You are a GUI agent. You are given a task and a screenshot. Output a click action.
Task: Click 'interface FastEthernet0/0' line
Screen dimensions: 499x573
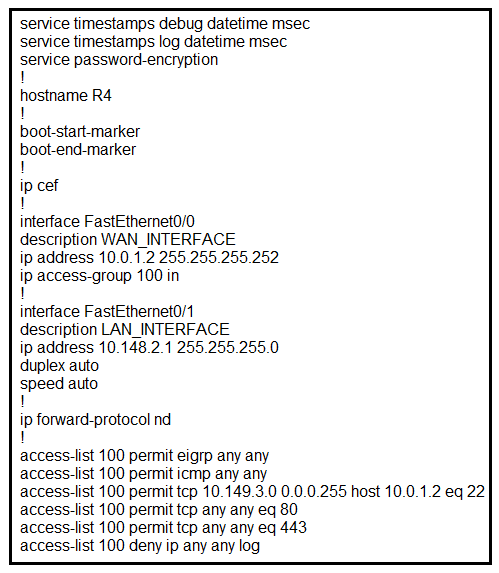point(107,221)
